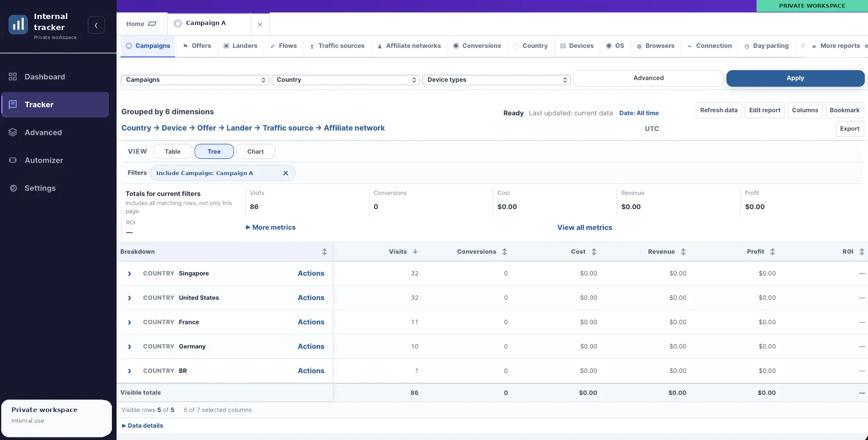This screenshot has width=868, height=440.
Task: Close the Campaign A tab
Action: click(x=260, y=25)
